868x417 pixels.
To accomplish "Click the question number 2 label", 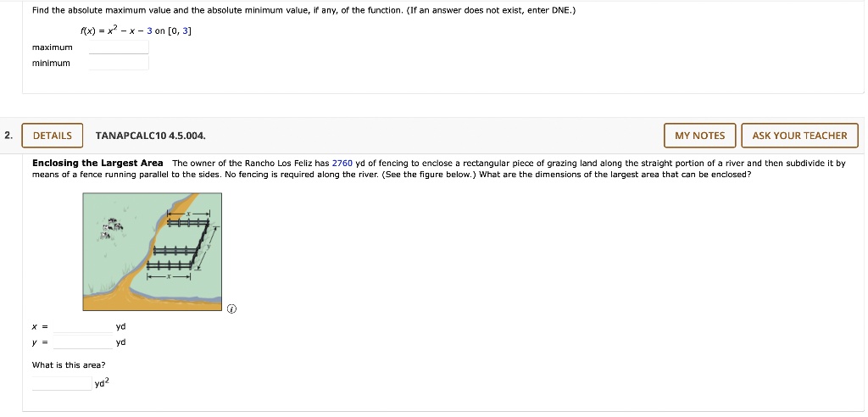I will click(x=7, y=136).
